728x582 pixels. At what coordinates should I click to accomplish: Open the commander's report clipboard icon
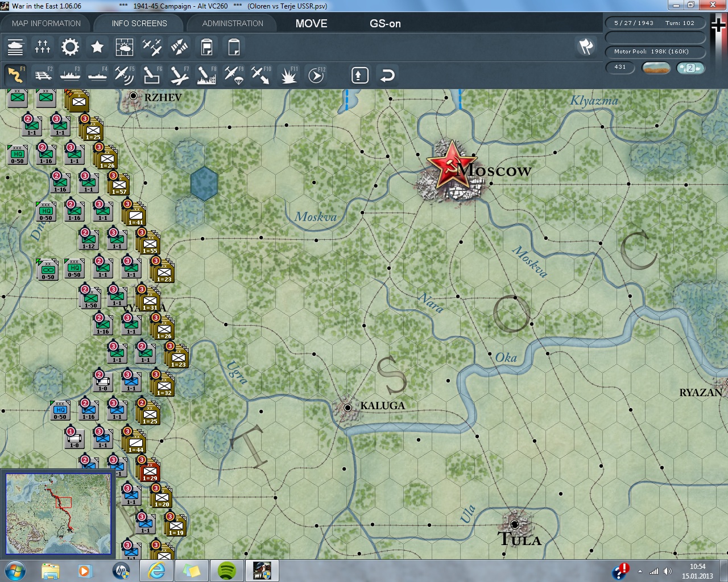click(206, 47)
